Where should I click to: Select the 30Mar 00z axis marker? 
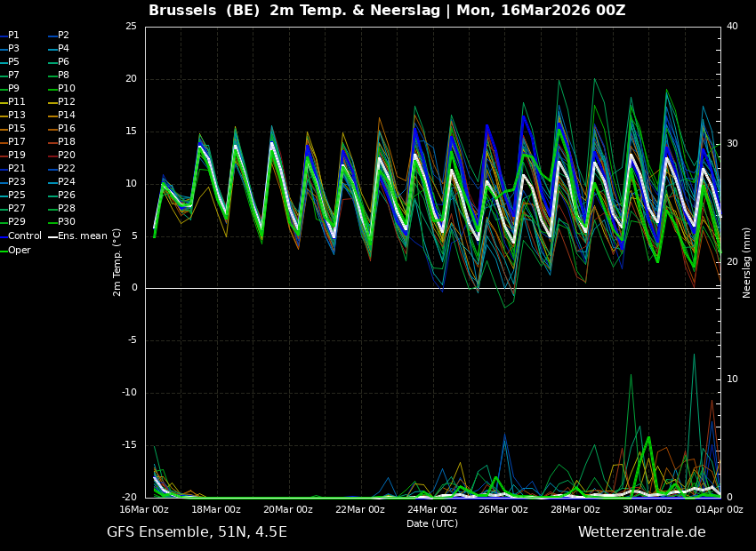coord(647,509)
